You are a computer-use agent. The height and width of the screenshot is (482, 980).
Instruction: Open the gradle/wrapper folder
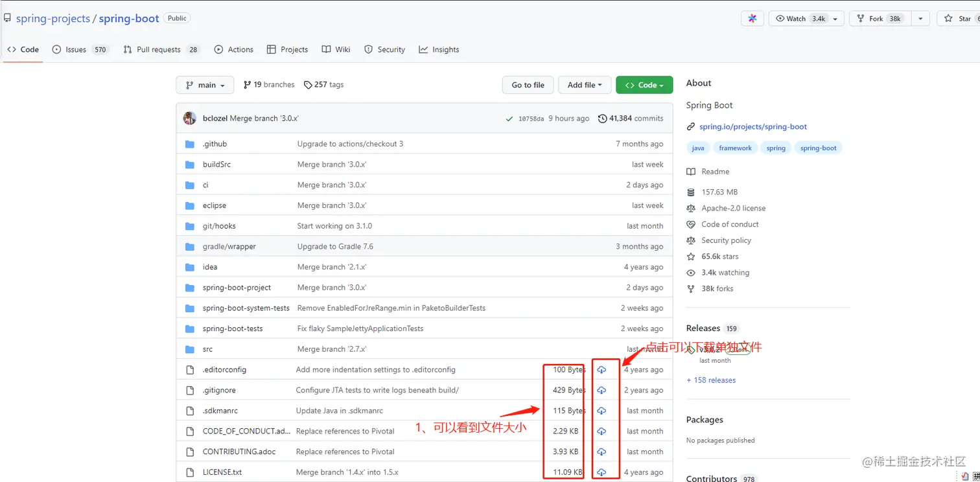click(x=229, y=247)
